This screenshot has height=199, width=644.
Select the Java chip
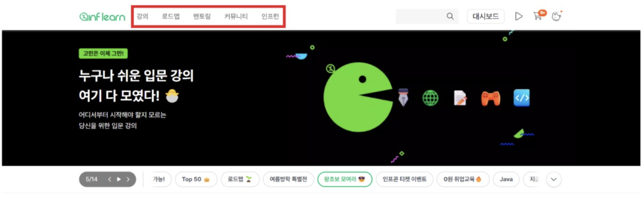(x=506, y=179)
